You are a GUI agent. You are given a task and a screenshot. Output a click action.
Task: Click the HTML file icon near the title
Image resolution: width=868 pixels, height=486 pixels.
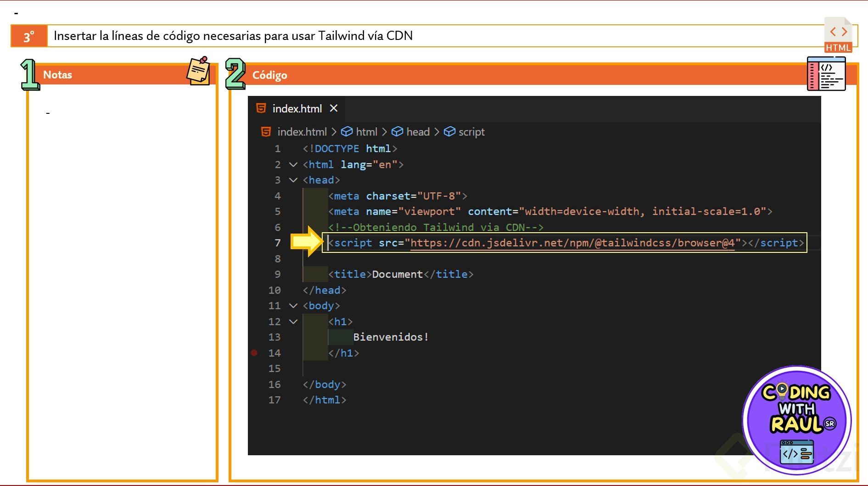838,35
